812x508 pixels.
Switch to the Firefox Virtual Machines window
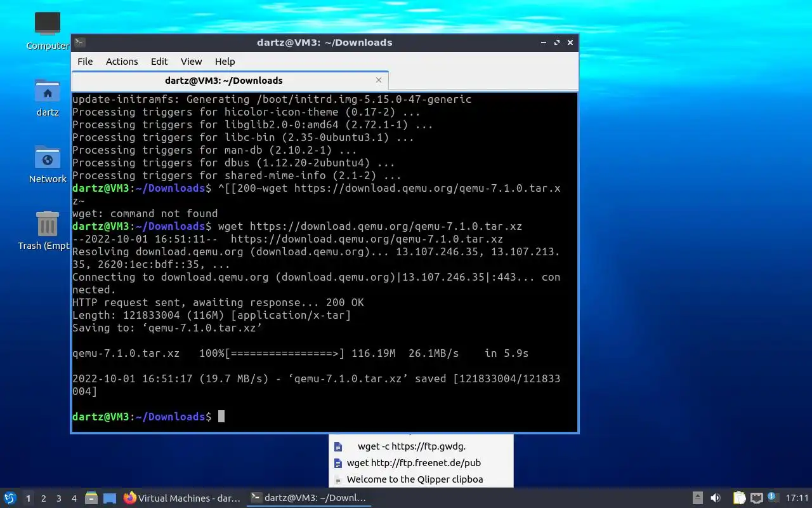pos(182,498)
